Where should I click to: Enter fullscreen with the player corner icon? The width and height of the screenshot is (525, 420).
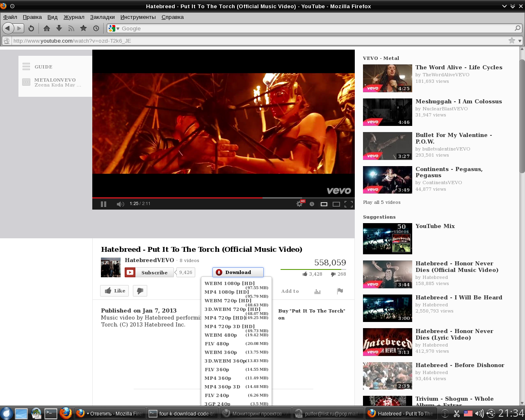(349, 204)
